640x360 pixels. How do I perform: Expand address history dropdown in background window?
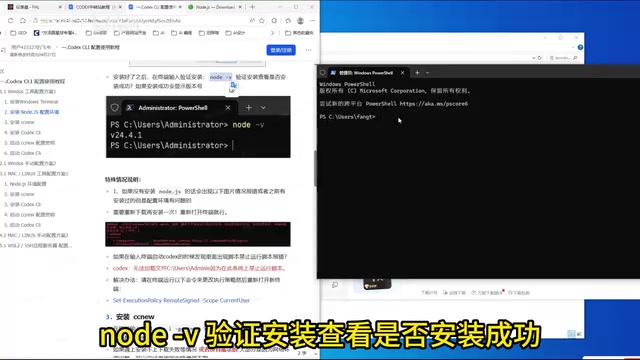(x=533, y=58)
